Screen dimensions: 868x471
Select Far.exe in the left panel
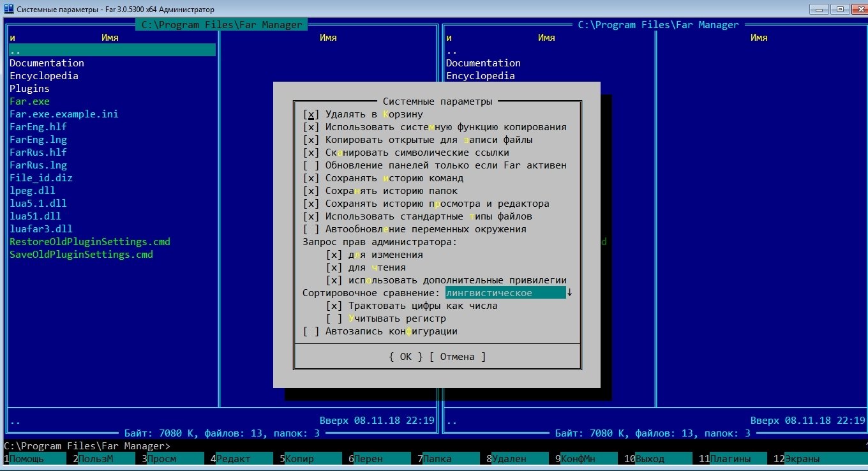pyautogui.click(x=29, y=101)
